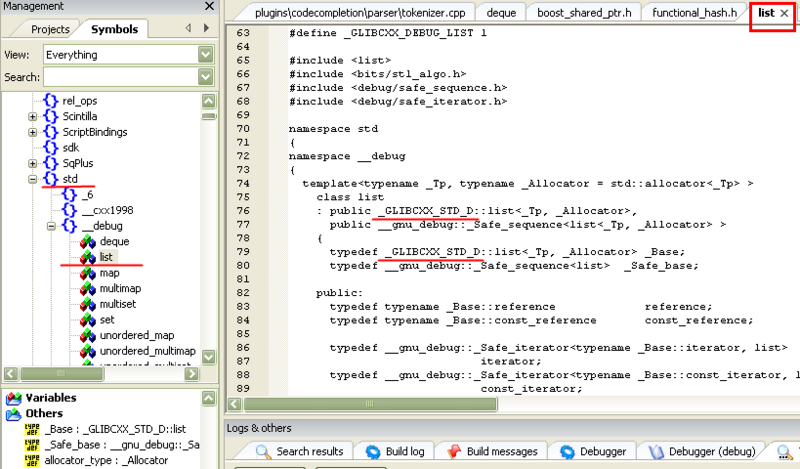
Task: Show next Management tabs with right arrow
Action: point(206,28)
